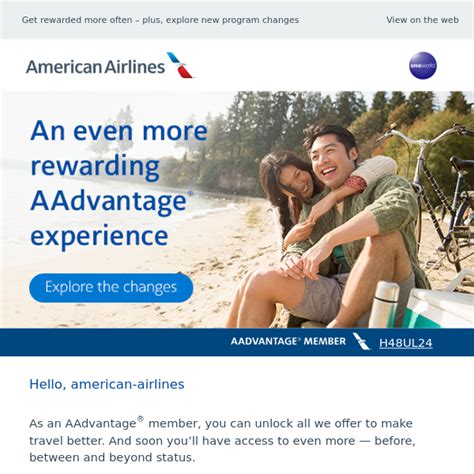Open the View on the web link
The height and width of the screenshot is (474, 474).
click(422, 20)
